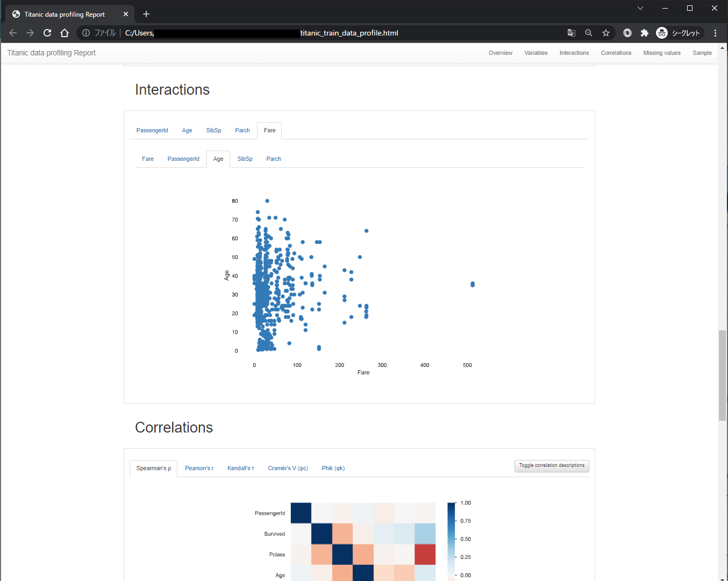Open the tab search chevron

pos(640,8)
